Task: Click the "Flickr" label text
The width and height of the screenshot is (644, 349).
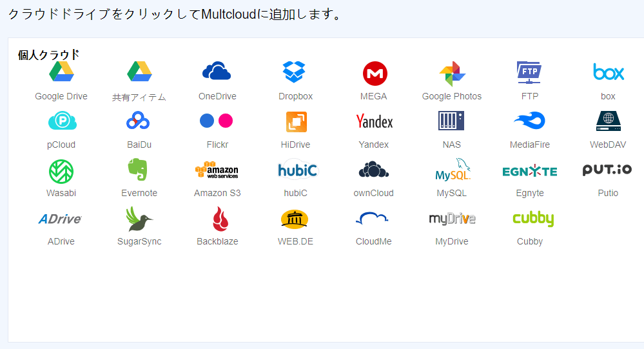Action: (x=217, y=145)
